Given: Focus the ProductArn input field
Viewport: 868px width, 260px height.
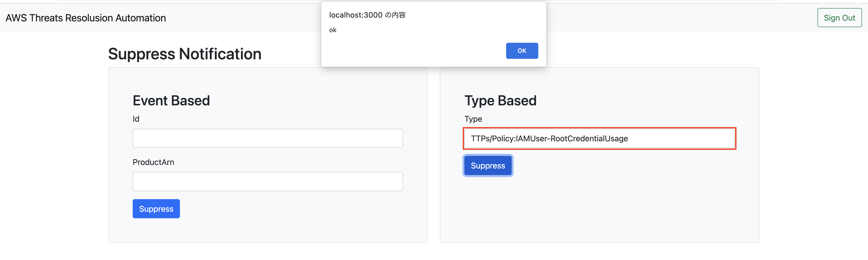Looking at the screenshot, I should [268, 182].
